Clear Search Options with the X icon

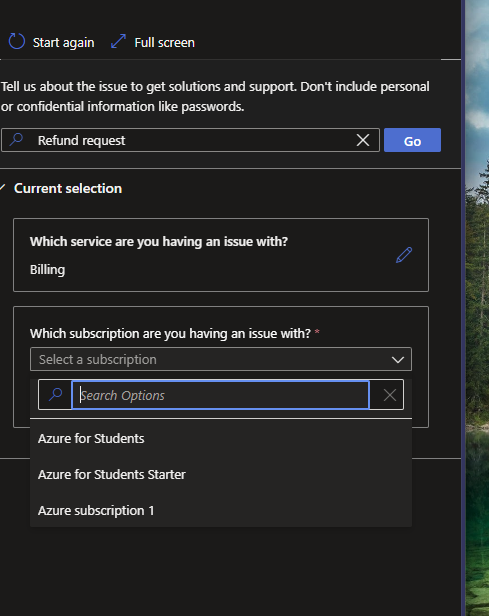(x=390, y=395)
